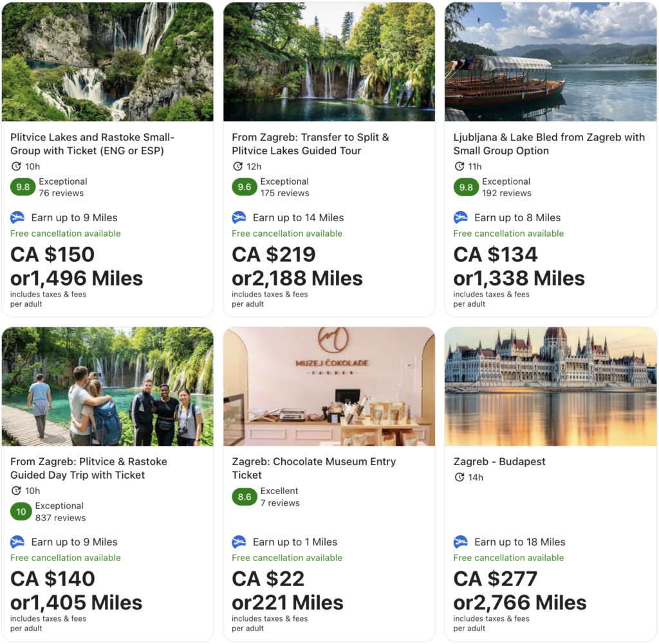Select the "Zagreb - Budapest" tour title

click(499, 461)
